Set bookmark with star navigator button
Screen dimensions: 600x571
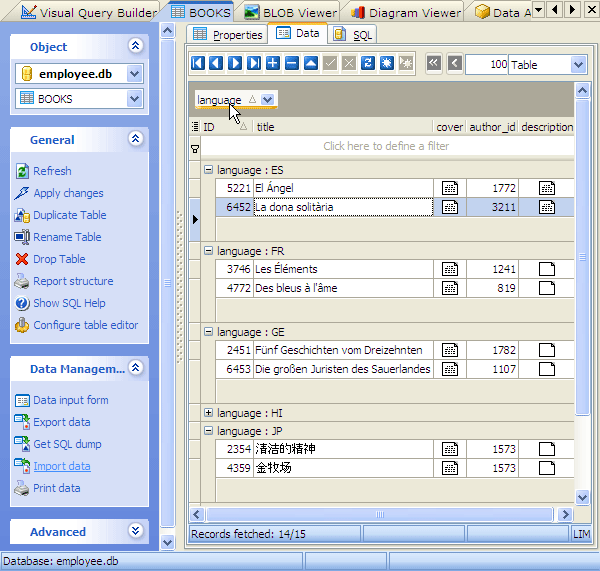[x=386, y=63]
